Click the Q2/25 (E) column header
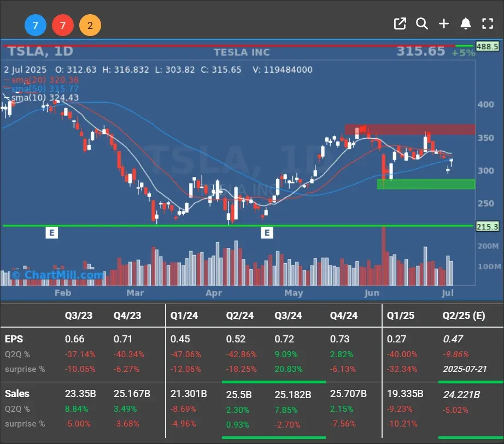The height and width of the screenshot is (444, 504). [x=464, y=316]
